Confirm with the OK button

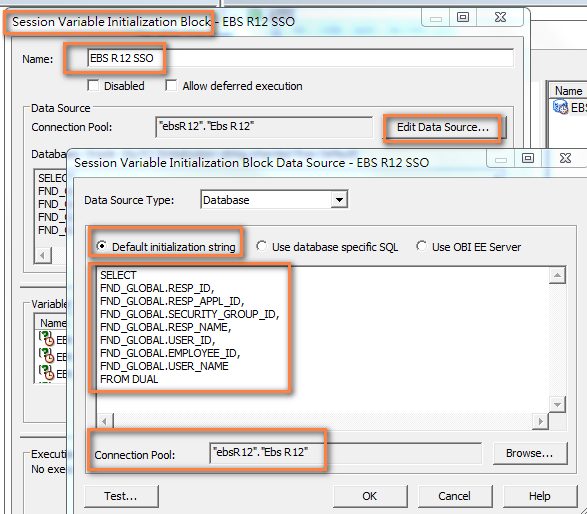point(370,496)
